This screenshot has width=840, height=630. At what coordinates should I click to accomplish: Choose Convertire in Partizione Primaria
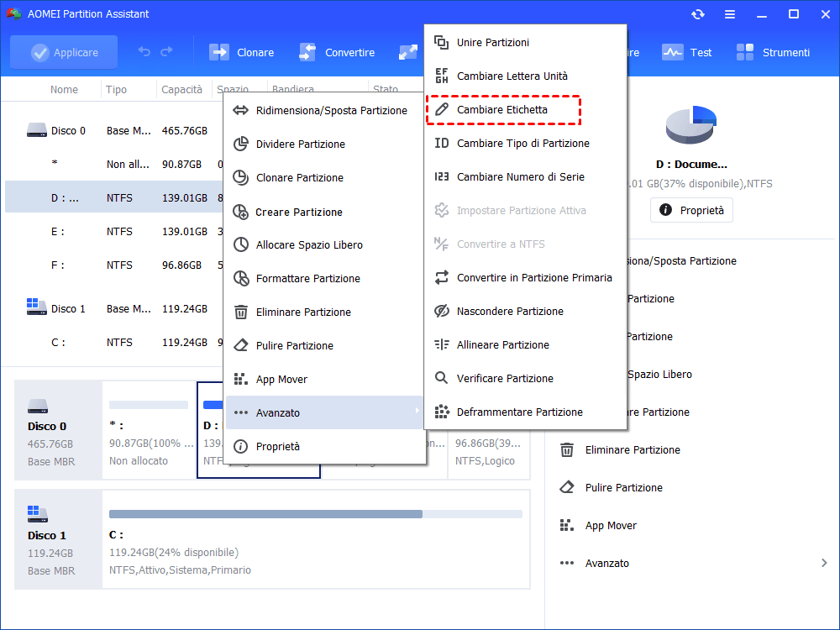click(x=525, y=277)
